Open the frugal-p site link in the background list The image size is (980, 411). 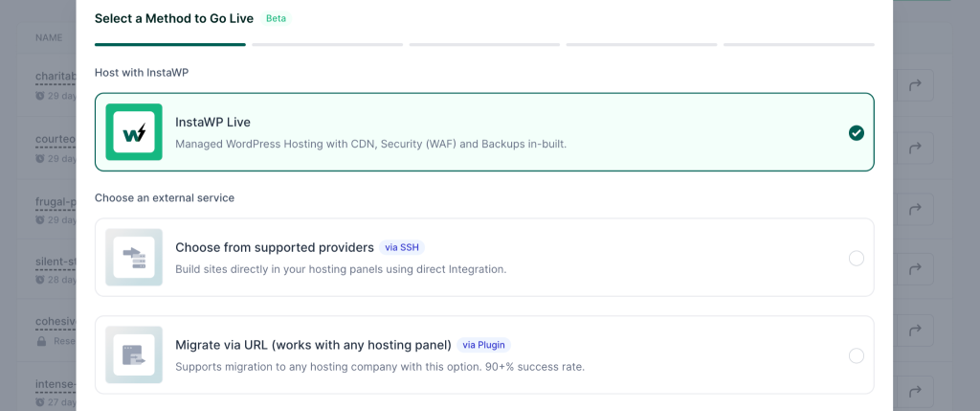(x=56, y=201)
